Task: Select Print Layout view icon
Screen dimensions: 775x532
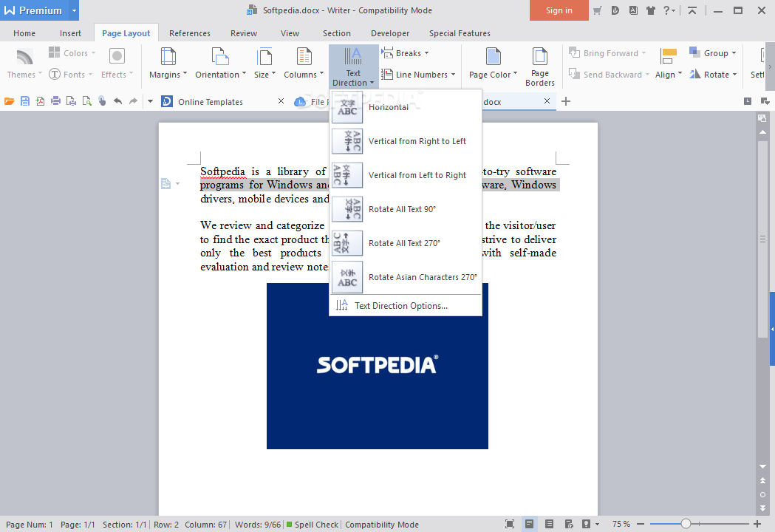Action: click(x=530, y=524)
